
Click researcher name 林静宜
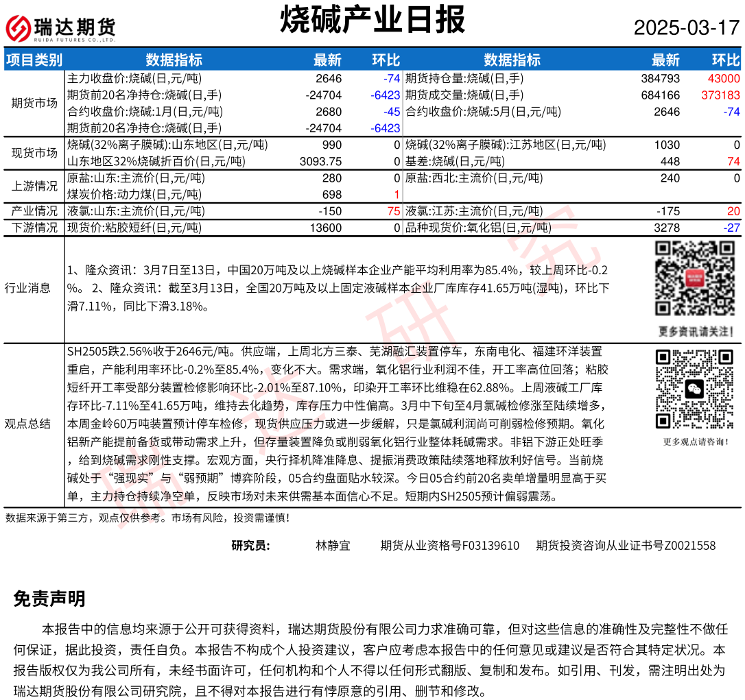(x=333, y=546)
